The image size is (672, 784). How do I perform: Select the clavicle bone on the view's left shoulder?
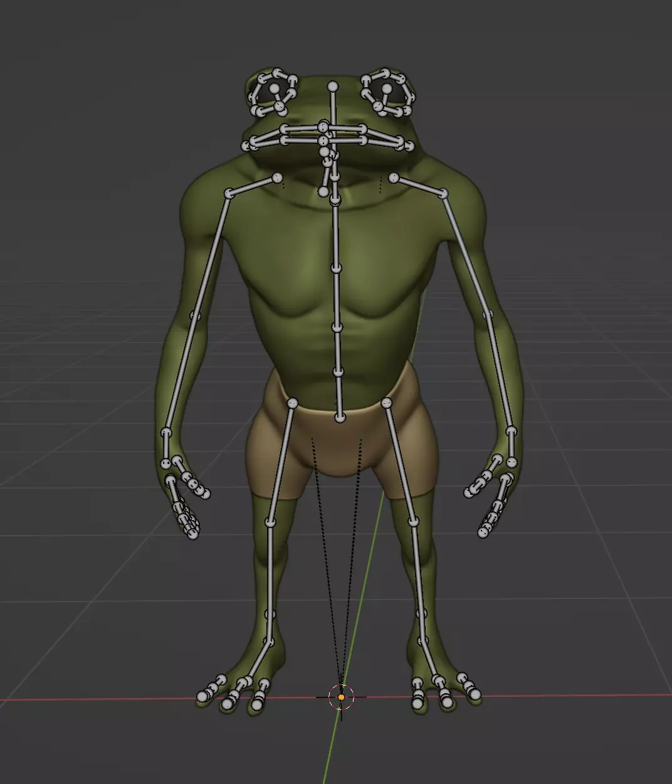[x=253, y=186]
